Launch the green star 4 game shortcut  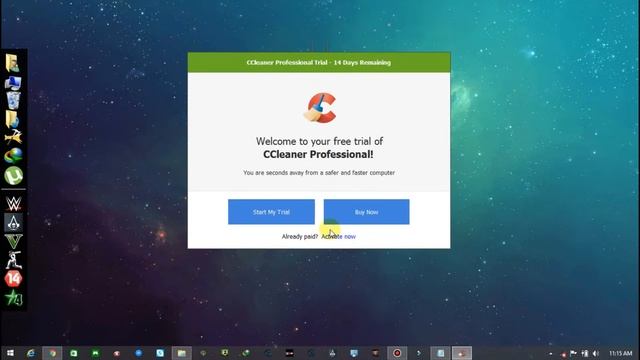pos(13,298)
